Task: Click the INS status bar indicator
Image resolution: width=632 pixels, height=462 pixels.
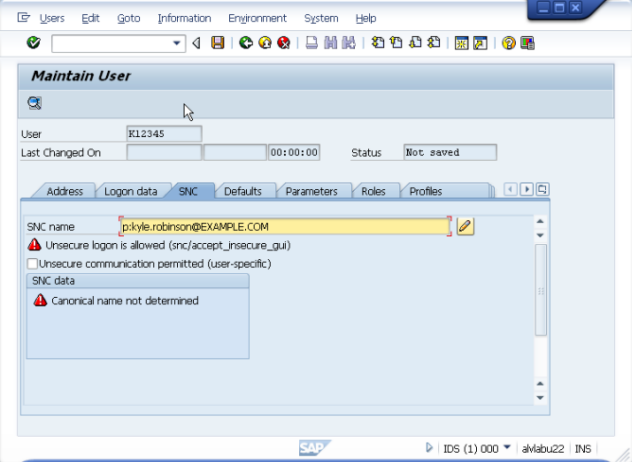Action: coord(583,448)
